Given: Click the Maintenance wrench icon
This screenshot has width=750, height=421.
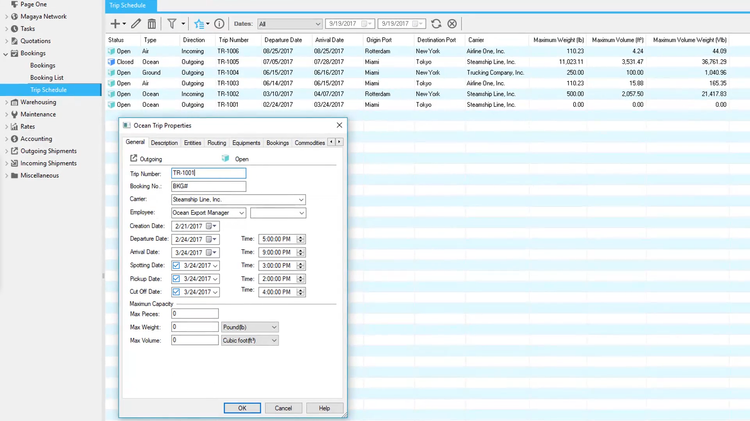Looking at the screenshot, I should click(14, 114).
